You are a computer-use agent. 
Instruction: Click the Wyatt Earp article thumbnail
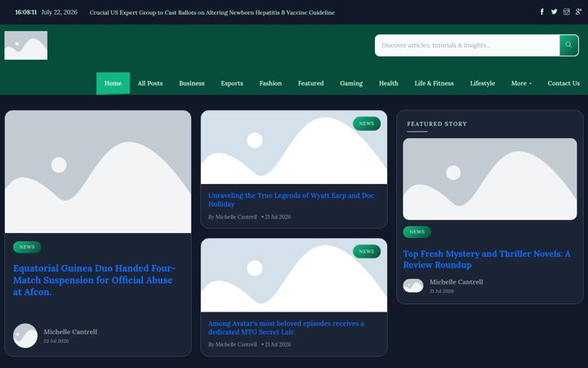pos(294,147)
